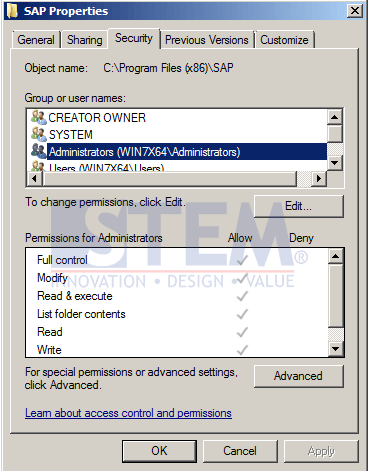This screenshot has height=471, width=370.
Task: Close the SAP Properties dialog
Action: point(355,11)
